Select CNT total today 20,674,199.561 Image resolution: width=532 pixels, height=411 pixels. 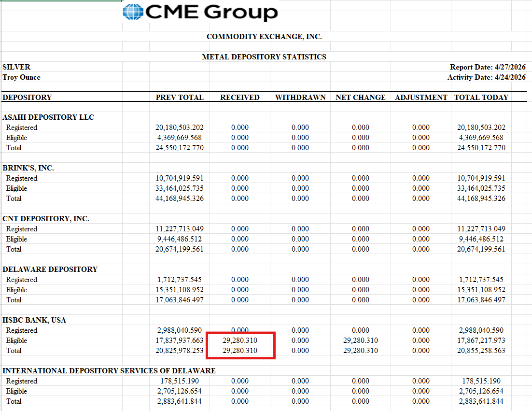pos(481,249)
